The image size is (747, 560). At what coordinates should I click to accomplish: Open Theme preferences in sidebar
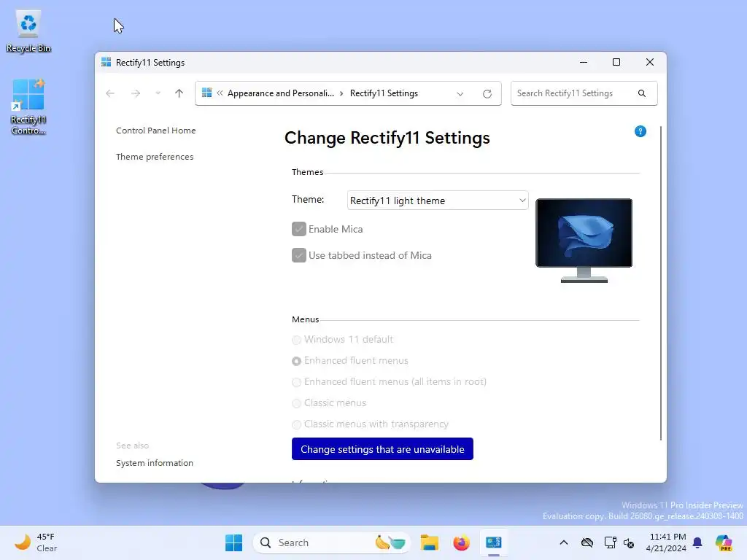(155, 157)
